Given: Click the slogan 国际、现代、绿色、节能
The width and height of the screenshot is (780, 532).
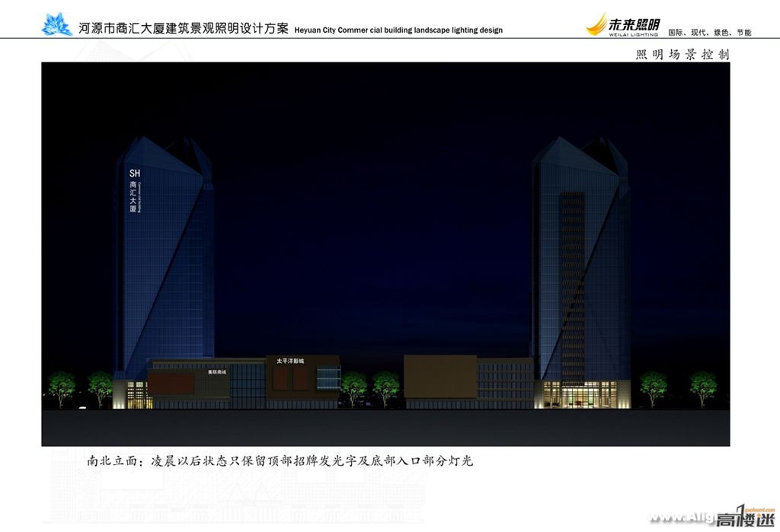Looking at the screenshot, I should click(710, 32).
